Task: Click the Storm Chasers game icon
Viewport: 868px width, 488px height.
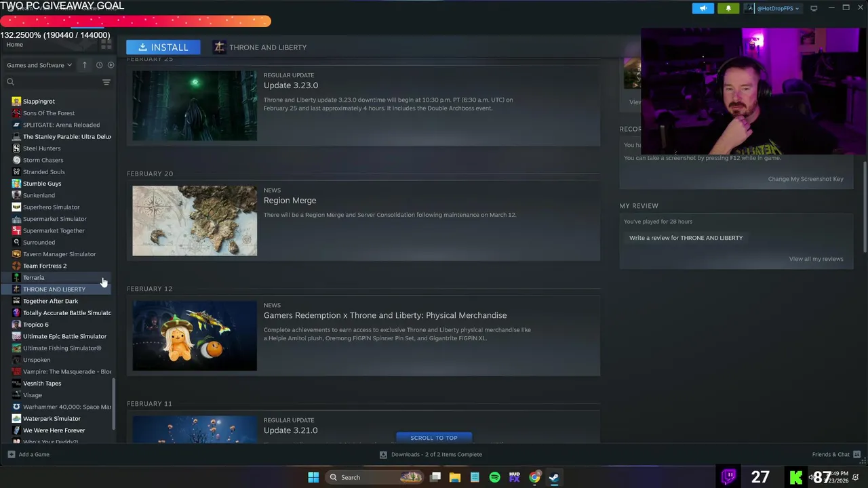Action: tap(16, 160)
